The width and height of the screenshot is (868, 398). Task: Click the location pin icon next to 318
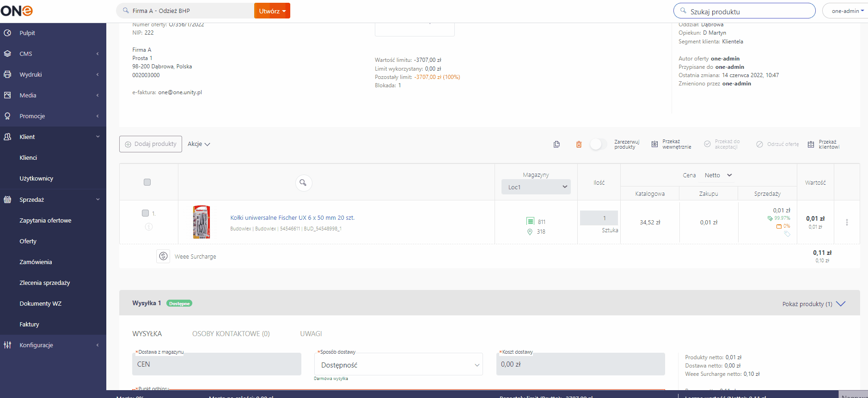click(530, 232)
